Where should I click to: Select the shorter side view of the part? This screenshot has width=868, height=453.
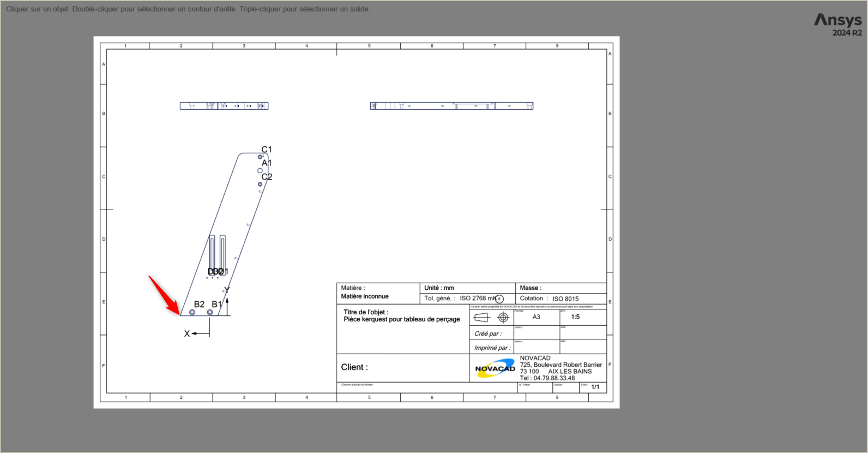(224, 106)
